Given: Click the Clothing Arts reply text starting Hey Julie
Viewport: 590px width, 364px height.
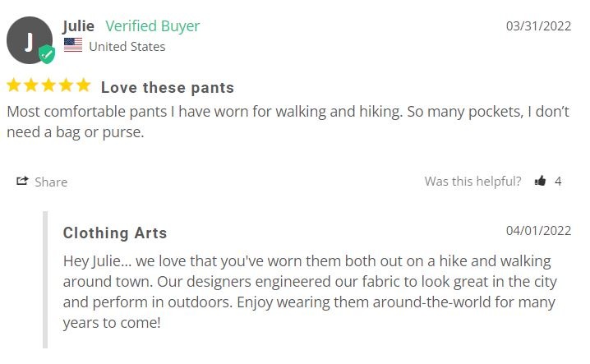Looking at the screenshot, I should [x=310, y=292].
